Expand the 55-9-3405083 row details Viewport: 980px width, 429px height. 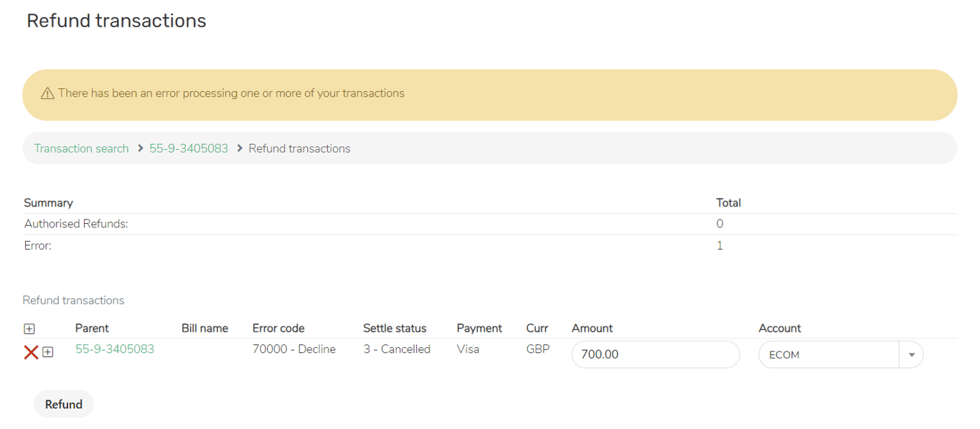48,352
